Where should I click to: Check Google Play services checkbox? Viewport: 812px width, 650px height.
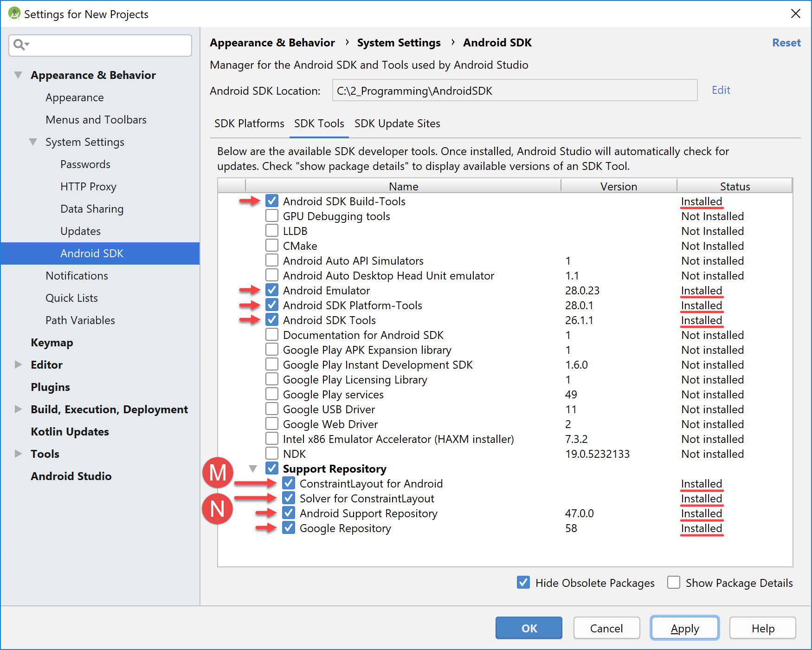[272, 394]
